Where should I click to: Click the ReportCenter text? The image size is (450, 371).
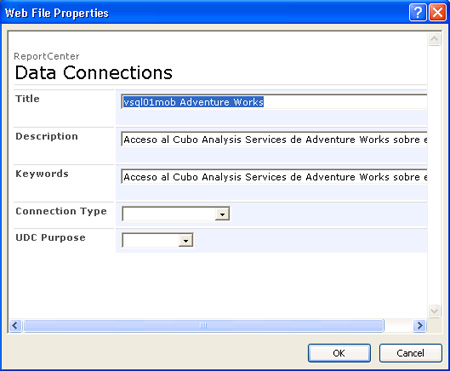(x=46, y=56)
